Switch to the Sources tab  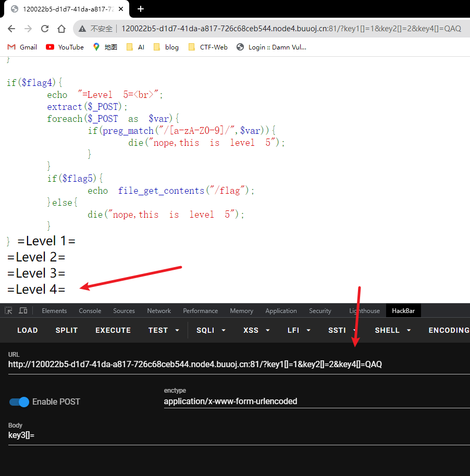pos(124,310)
